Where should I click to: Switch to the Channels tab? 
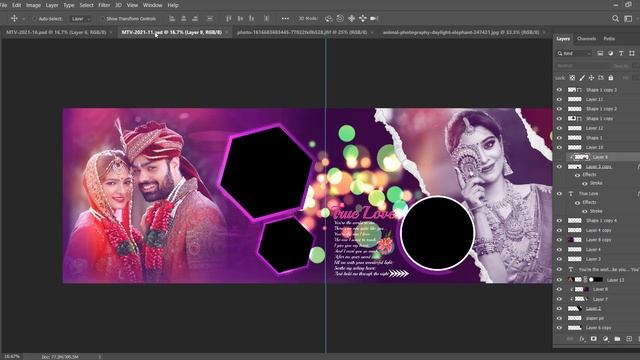587,39
